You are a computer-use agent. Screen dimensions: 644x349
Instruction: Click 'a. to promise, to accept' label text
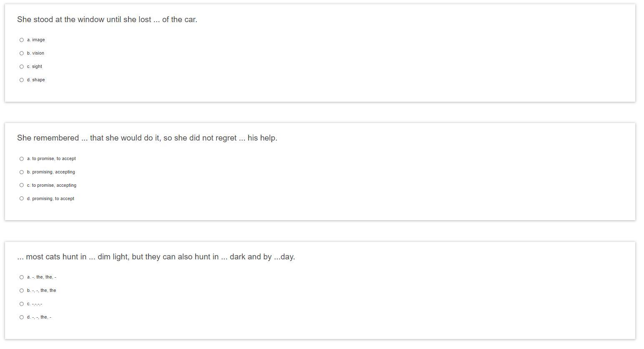click(x=52, y=159)
